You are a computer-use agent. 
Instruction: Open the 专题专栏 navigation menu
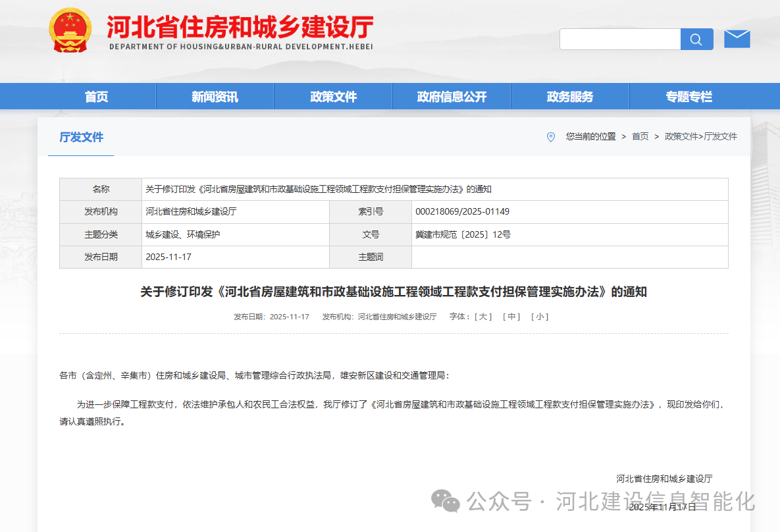[x=688, y=96]
